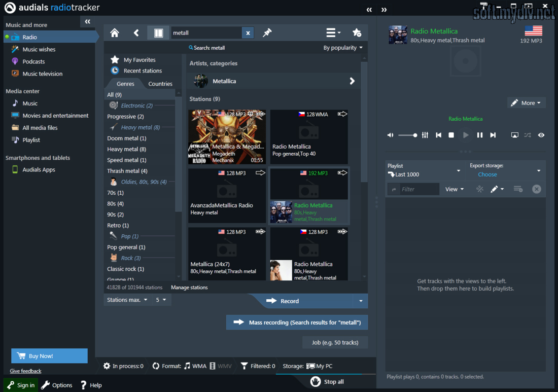Image resolution: width=558 pixels, height=392 pixels.
Task: Collapse the left navigation sidebar
Action: click(88, 22)
